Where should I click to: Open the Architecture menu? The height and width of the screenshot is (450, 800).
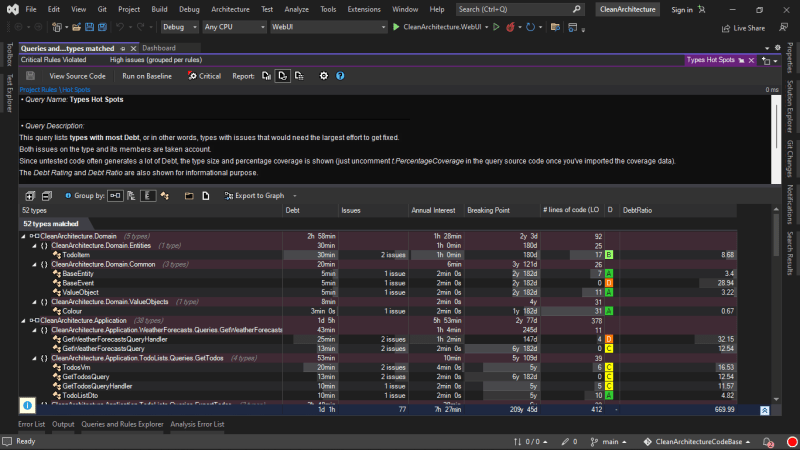[x=230, y=9]
